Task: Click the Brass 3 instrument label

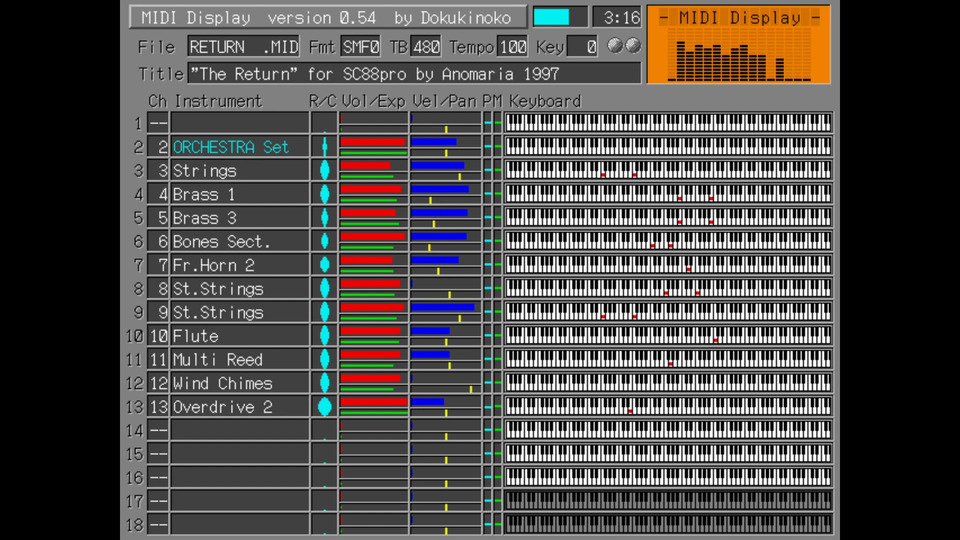Action: pyautogui.click(x=205, y=218)
